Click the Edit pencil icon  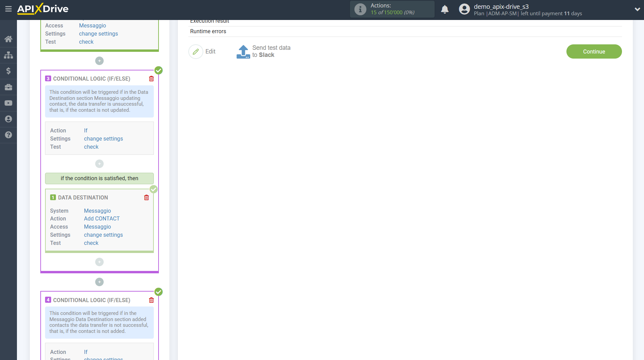coord(196,51)
